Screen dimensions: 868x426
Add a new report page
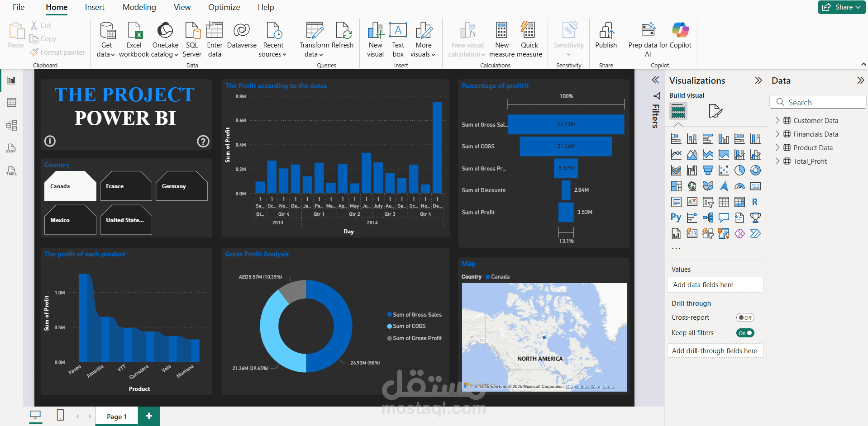click(x=149, y=416)
